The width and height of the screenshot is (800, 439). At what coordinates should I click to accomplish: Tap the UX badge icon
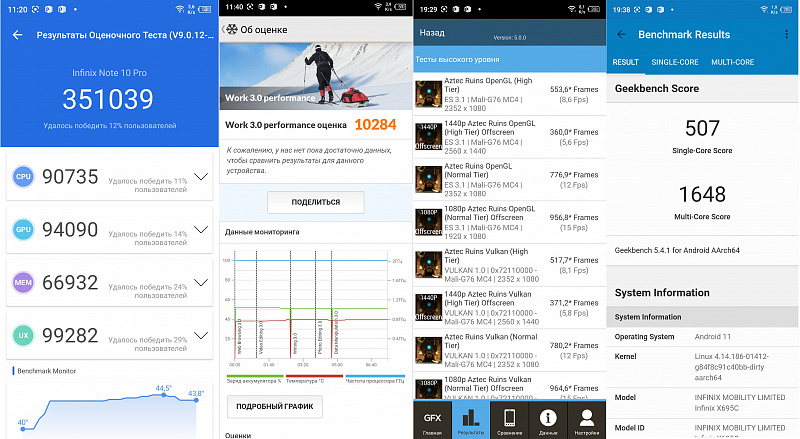click(23, 335)
